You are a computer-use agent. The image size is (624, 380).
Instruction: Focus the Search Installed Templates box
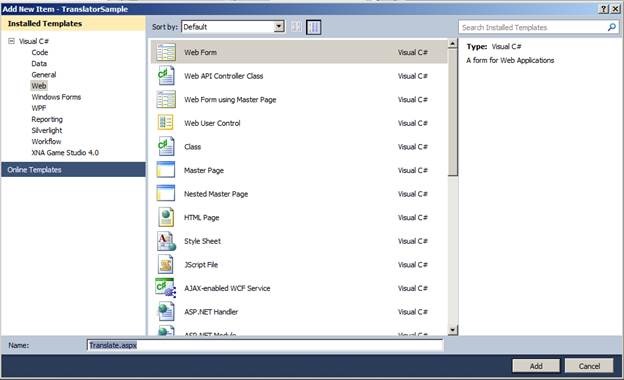[x=539, y=27]
